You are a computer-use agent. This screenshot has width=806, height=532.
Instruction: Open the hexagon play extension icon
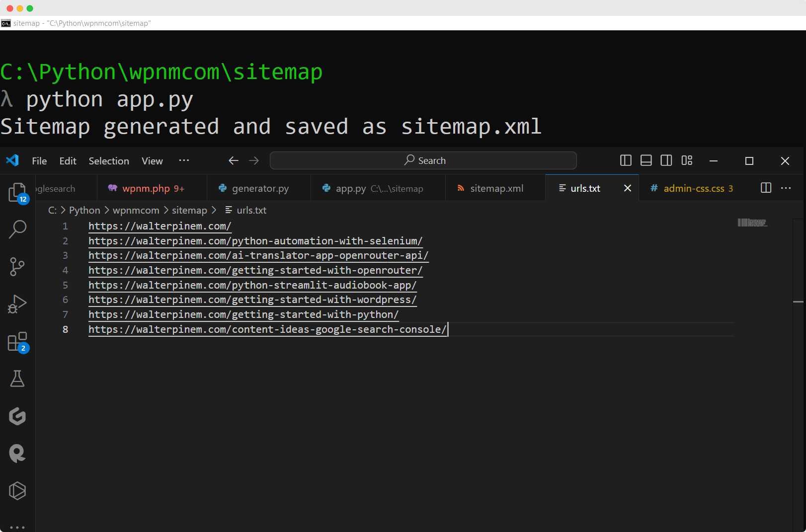coord(18,491)
